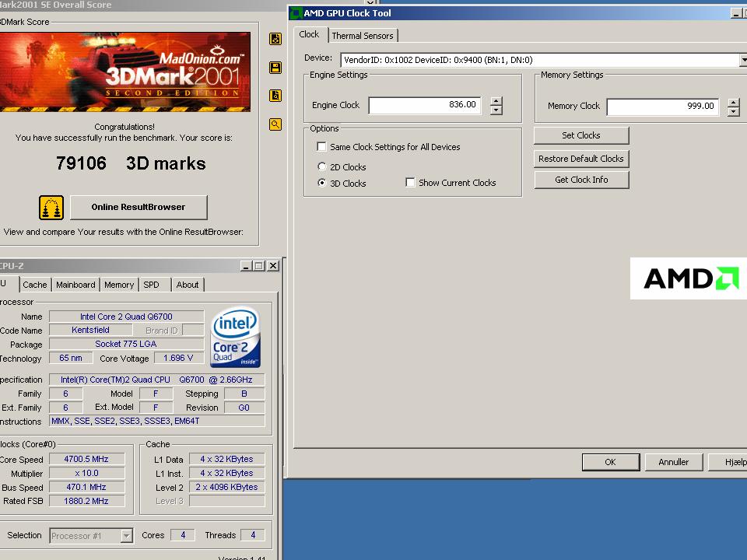The width and height of the screenshot is (747, 560).
Task: Select the 3D Clocks radio button
Action: pyautogui.click(x=322, y=183)
